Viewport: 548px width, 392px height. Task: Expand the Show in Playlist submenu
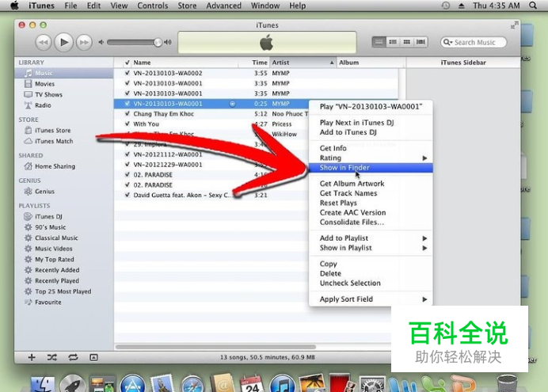tap(371, 248)
